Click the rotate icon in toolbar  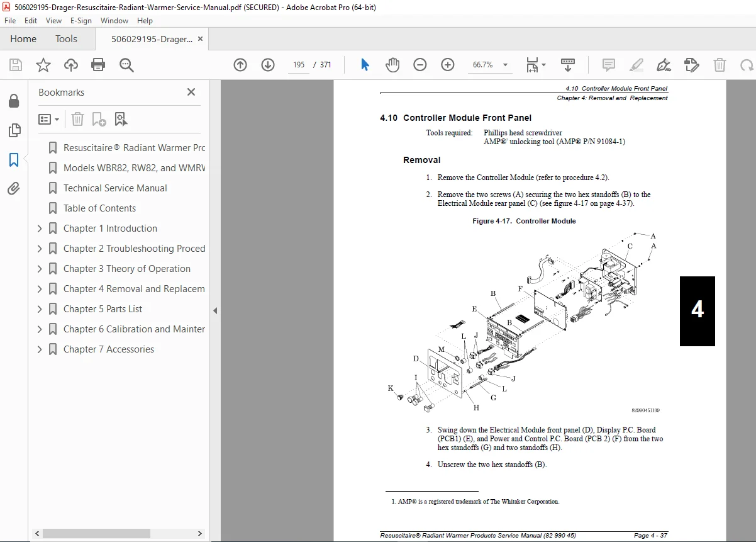click(x=747, y=65)
